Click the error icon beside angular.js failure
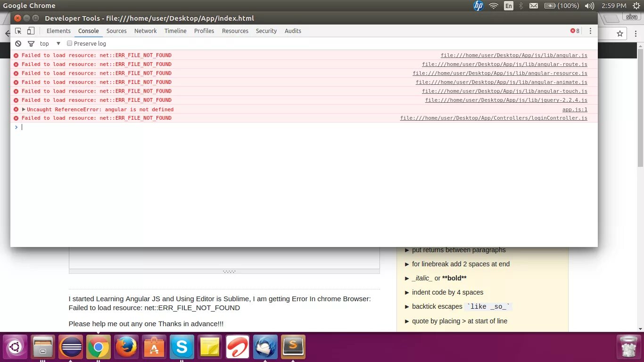644x362 pixels. 16,55
